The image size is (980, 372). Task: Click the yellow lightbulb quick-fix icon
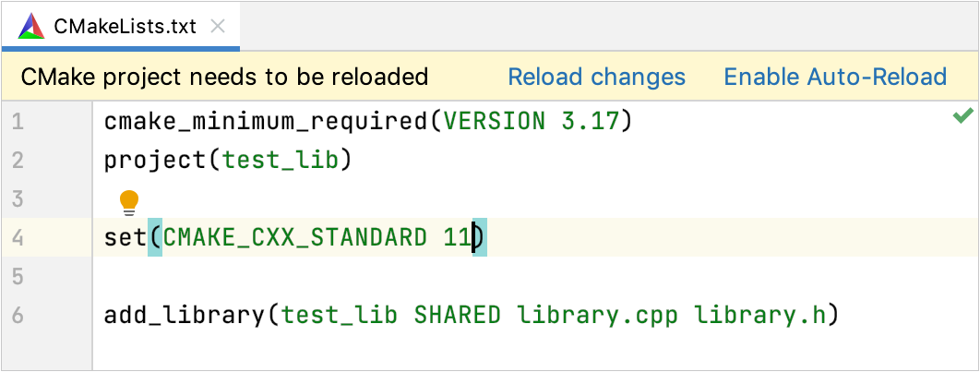tap(129, 200)
